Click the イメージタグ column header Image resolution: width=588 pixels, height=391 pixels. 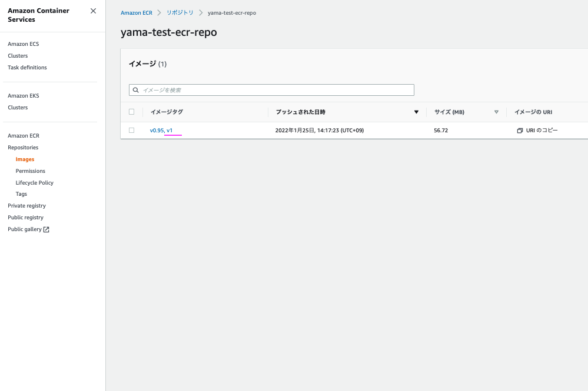pos(167,112)
